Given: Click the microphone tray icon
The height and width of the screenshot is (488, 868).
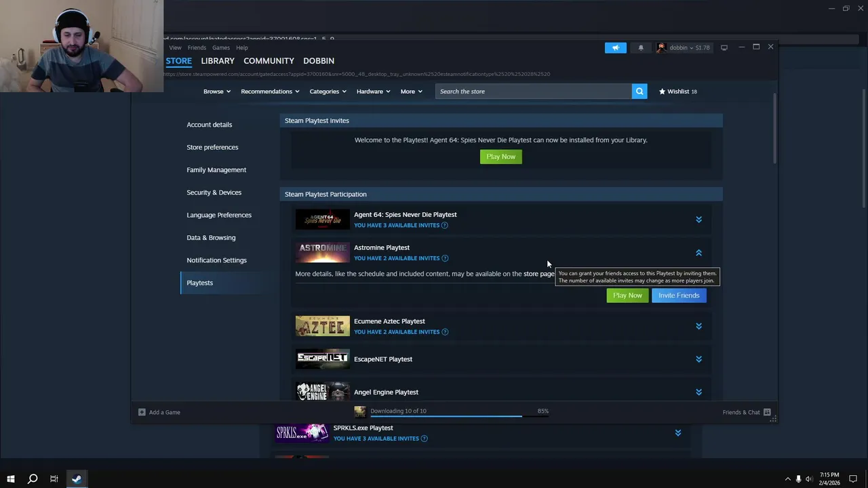Looking at the screenshot, I should coord(798,479).
